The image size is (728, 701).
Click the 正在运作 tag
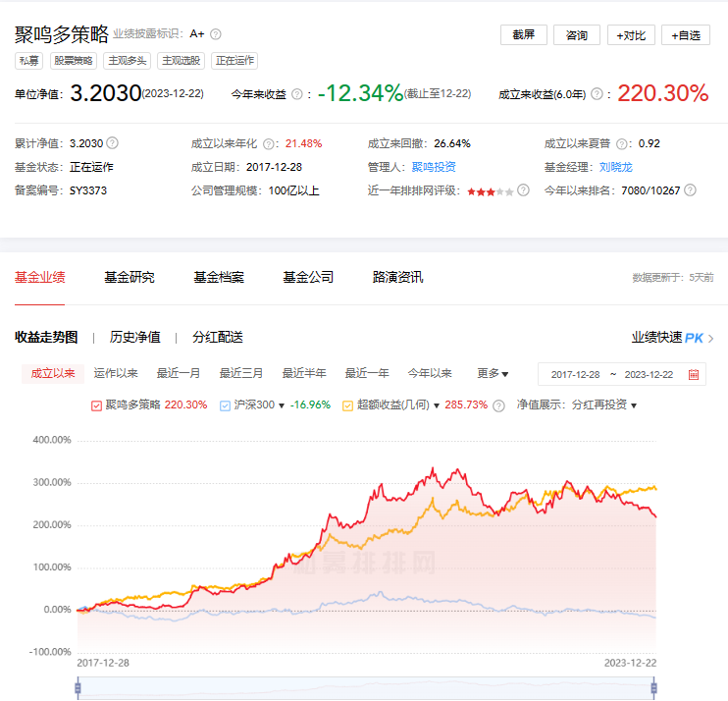pyautogui.click(x=234, y=61)
